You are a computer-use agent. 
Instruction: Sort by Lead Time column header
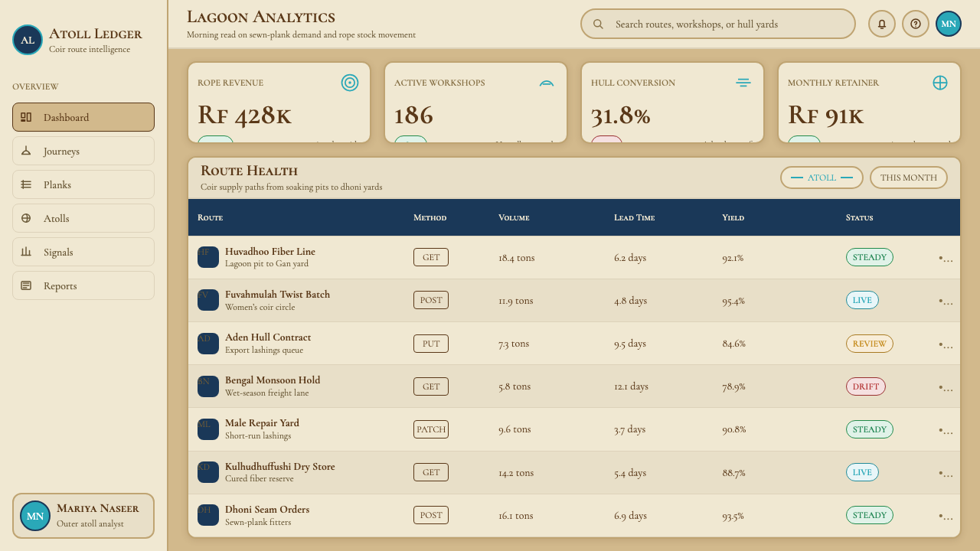[634, 217]
